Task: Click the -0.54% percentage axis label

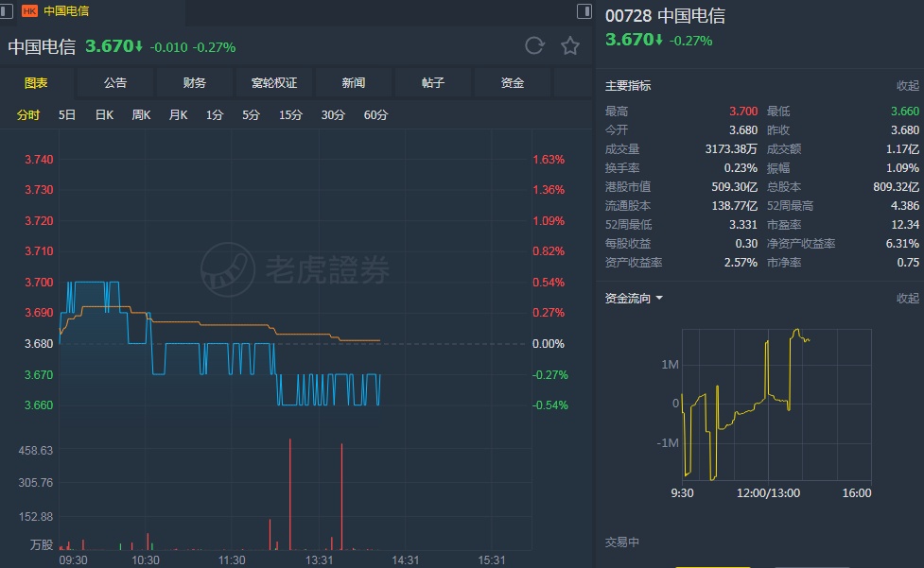Action: pyautogui.click(x=549, y=404)
